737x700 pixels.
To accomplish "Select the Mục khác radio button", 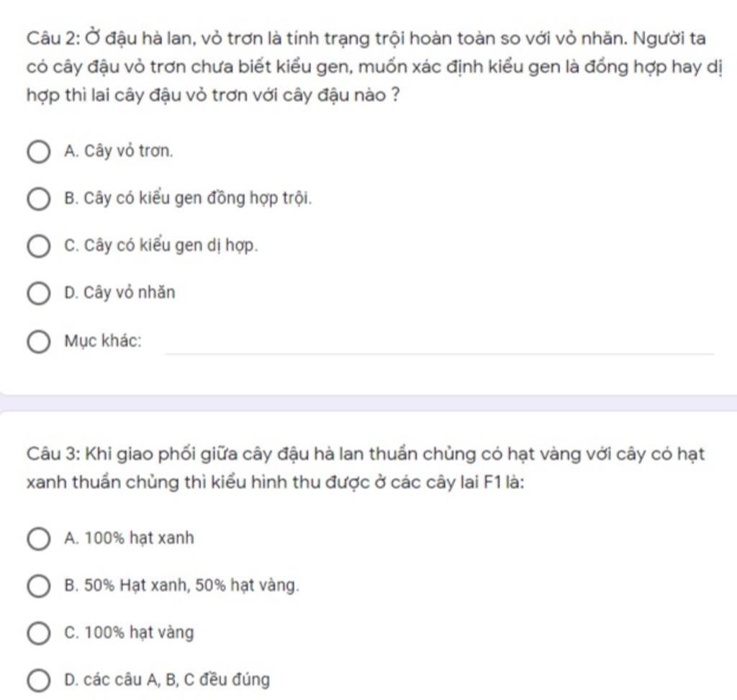I will [x=39, y=342].
